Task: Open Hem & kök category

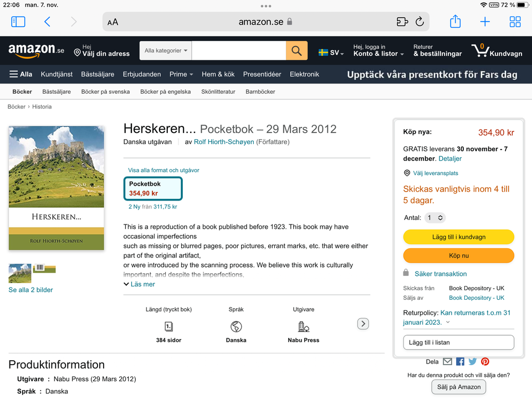Action: pos(218,74)
